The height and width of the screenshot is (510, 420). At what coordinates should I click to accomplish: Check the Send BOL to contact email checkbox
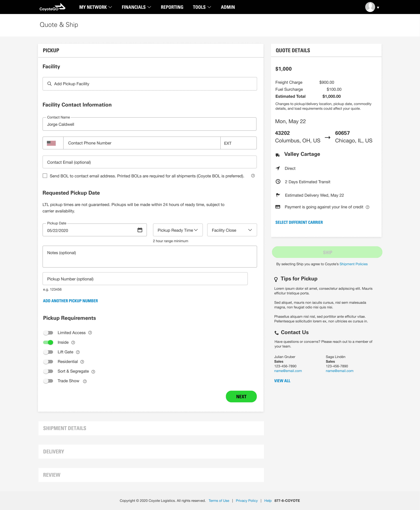point(45,176)
